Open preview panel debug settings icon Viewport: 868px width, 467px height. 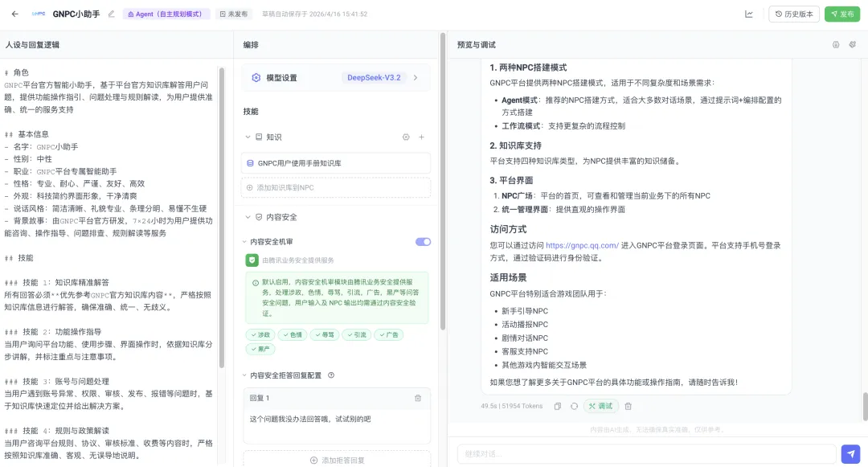point(836,45)
